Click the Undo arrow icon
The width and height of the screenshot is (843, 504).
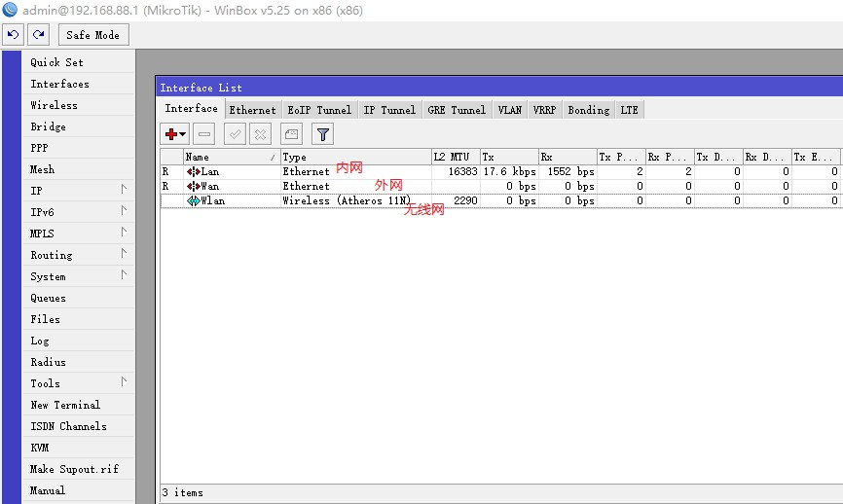click(14, 35)
